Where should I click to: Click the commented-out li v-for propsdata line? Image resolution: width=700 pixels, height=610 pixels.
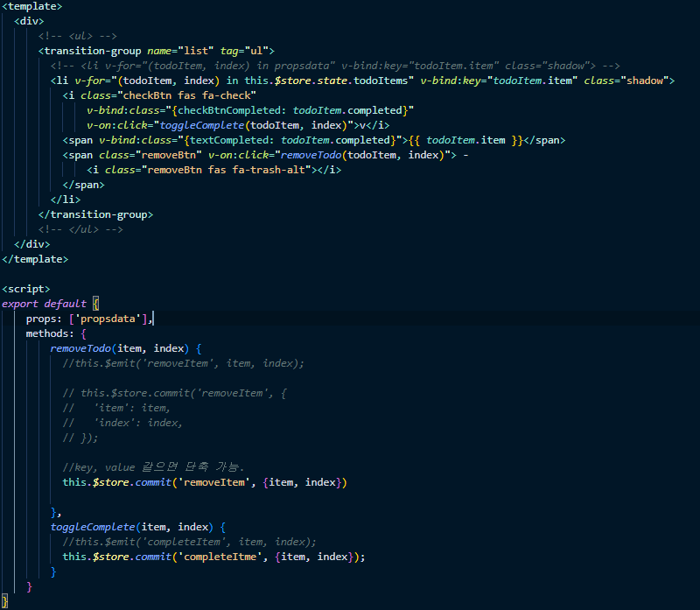tap(335, 66)
